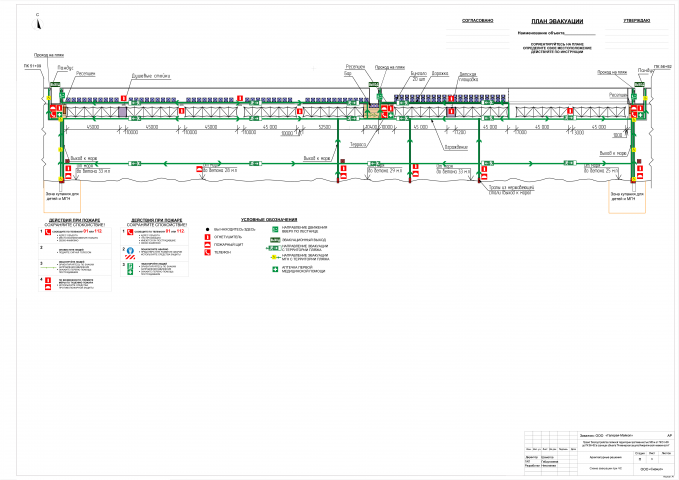Click the УТВЕРЖДАЮ heading
The width and height of the screenshot is (679, 480).
[637, 21]
